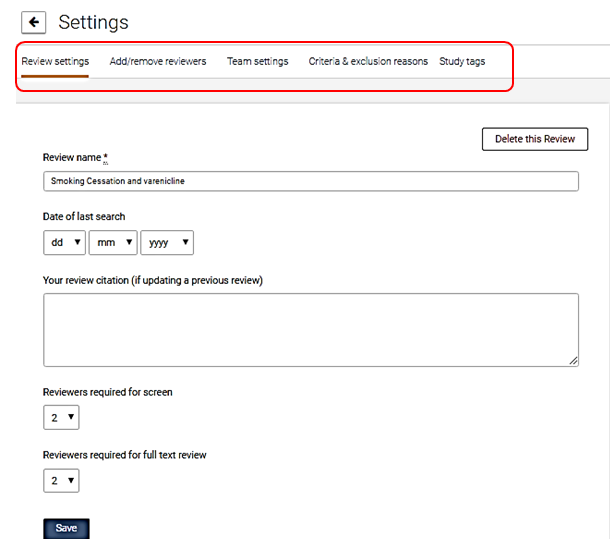Click the Delete this Review button
The height and width of the screenshot is (539, 611).
click(x=535, y=139)
